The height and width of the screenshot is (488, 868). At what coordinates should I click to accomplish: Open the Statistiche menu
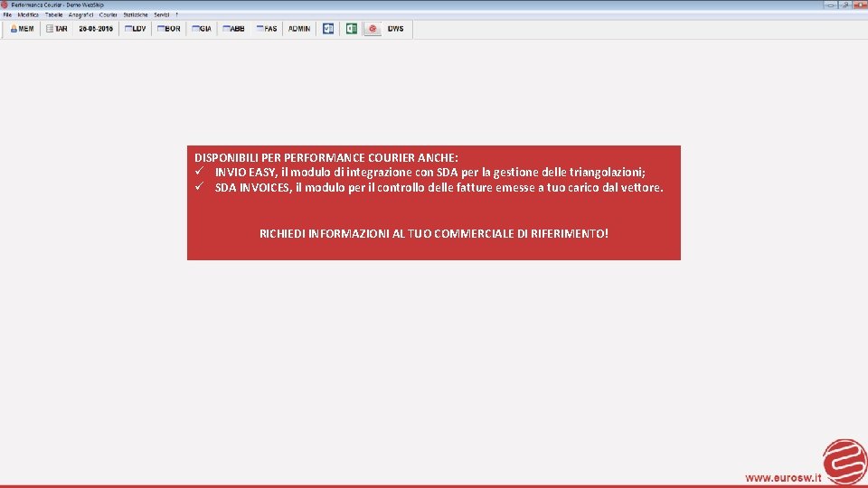pos(136,15)
